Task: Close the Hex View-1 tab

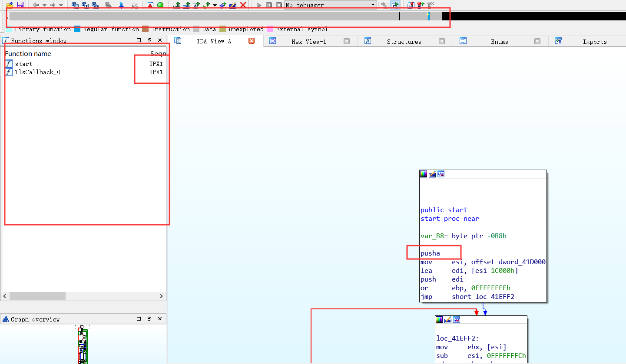Action: click(346, 41)
